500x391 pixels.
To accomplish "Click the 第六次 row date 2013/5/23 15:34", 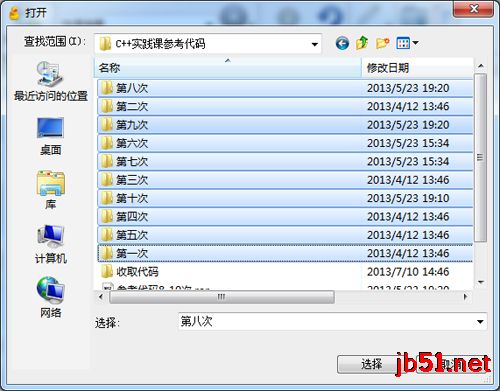I will 408,143.
